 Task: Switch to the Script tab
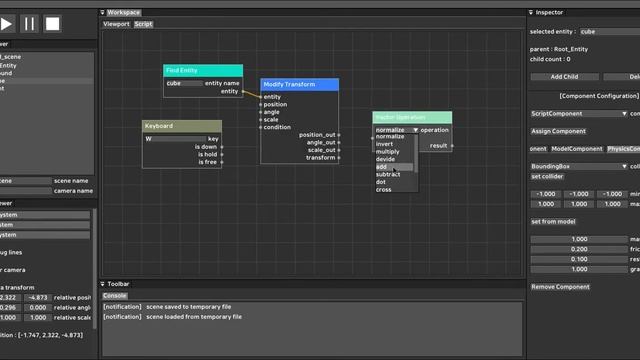coord(143,24)
